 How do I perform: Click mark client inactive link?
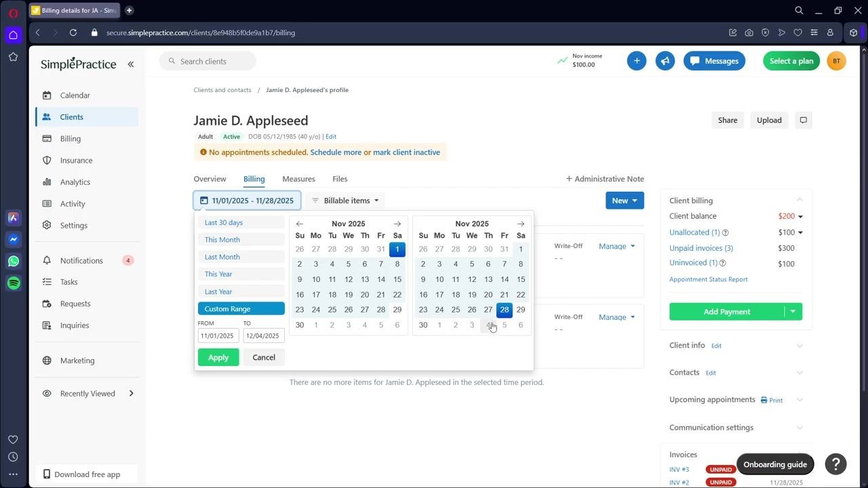point(406,152)
